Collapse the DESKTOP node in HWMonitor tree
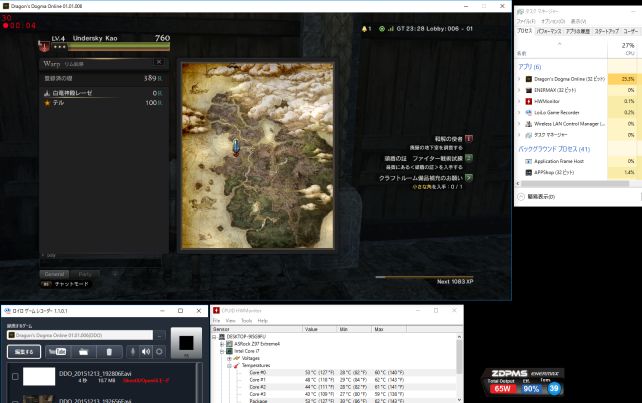 pos(214,337)
